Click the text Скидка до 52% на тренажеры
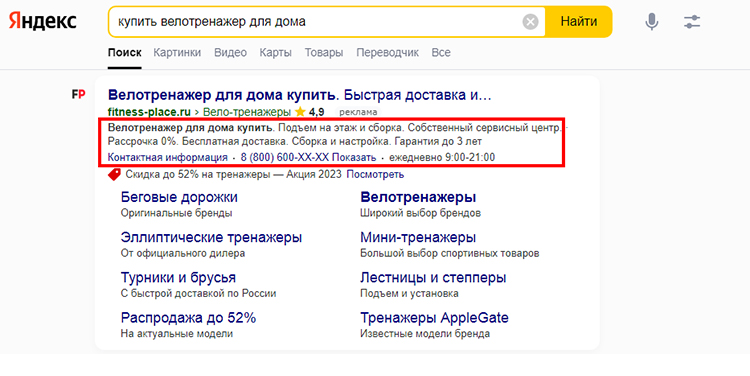750x376 pixels. click(198, 174)
